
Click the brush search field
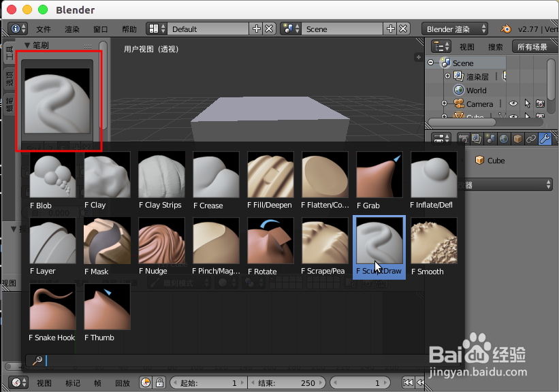click(x=242, y=361)
